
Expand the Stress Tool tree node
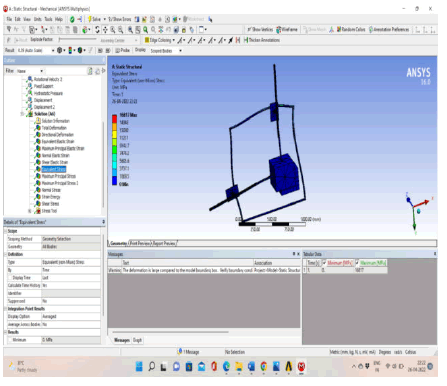pos(30,211)
